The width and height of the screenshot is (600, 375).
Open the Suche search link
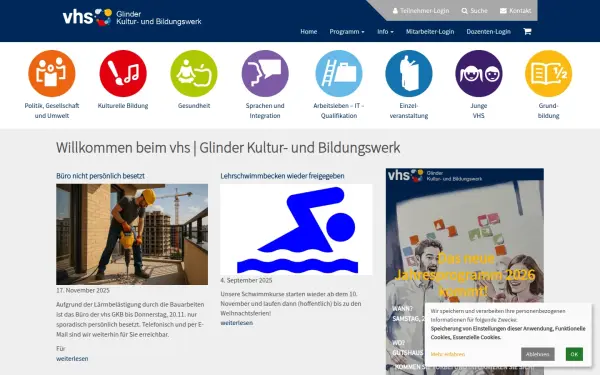point(474,11)
